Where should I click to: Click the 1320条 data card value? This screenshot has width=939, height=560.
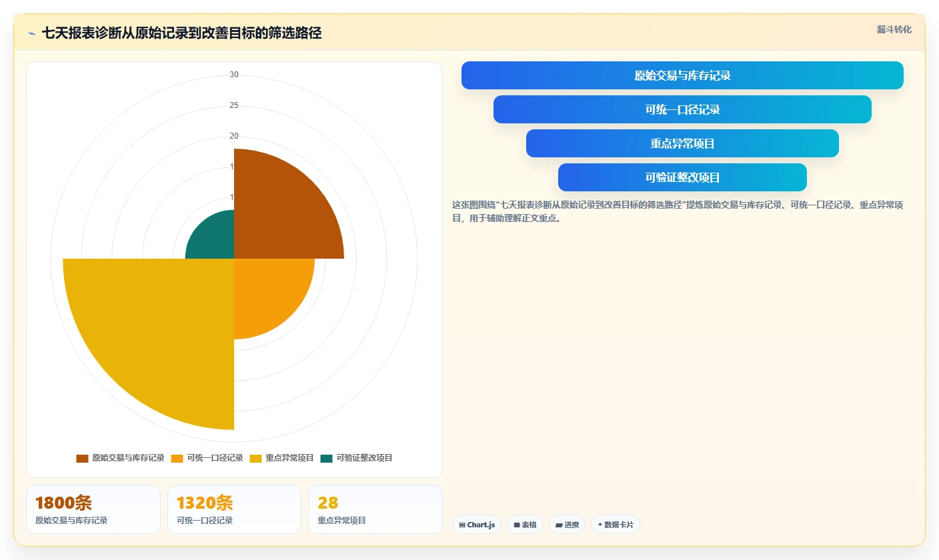205,503
